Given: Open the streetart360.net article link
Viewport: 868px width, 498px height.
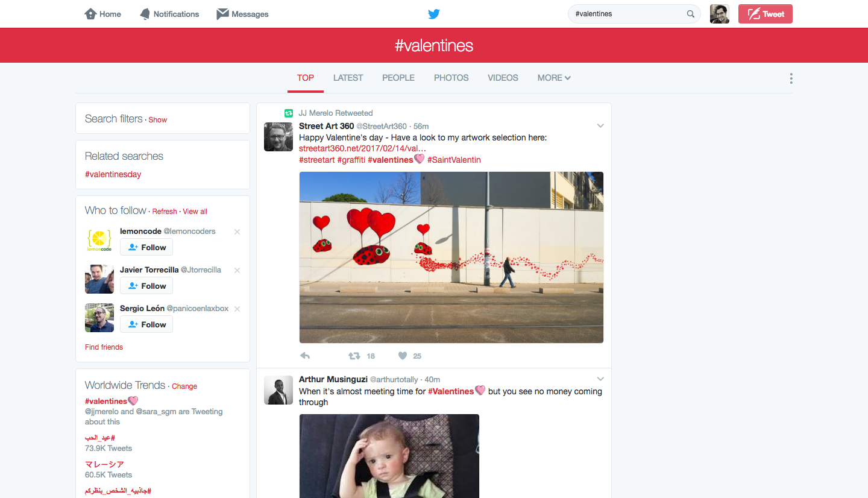Looking at the screenshot, I should (x=362, y=149).
